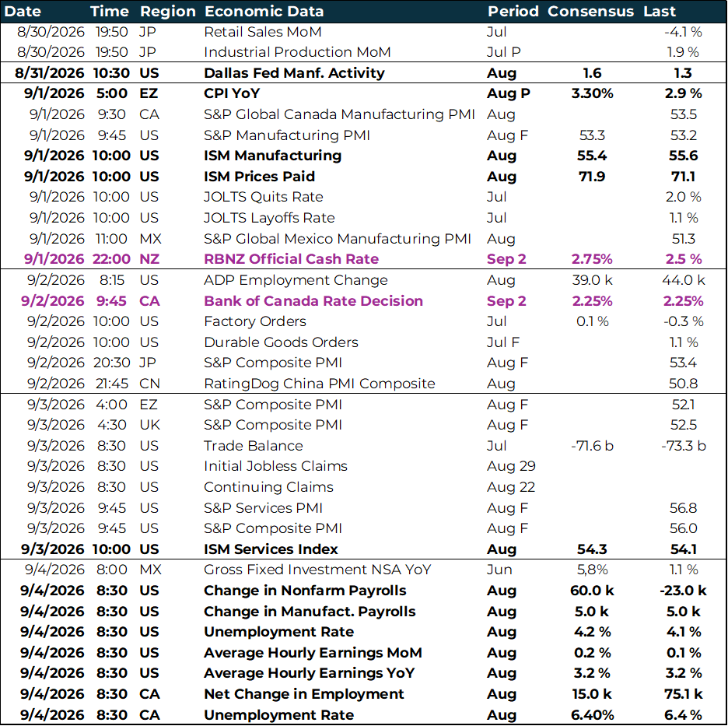Viewport: 728px width, 726px height.
Task: Click the 8/31/2026 date cell
Action: 50,73
